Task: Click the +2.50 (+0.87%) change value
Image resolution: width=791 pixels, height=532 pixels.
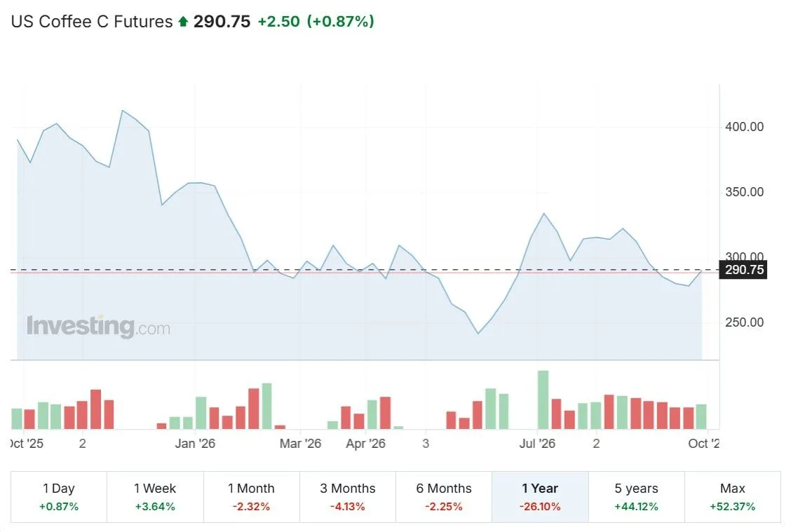Action: tap(316, 22)
